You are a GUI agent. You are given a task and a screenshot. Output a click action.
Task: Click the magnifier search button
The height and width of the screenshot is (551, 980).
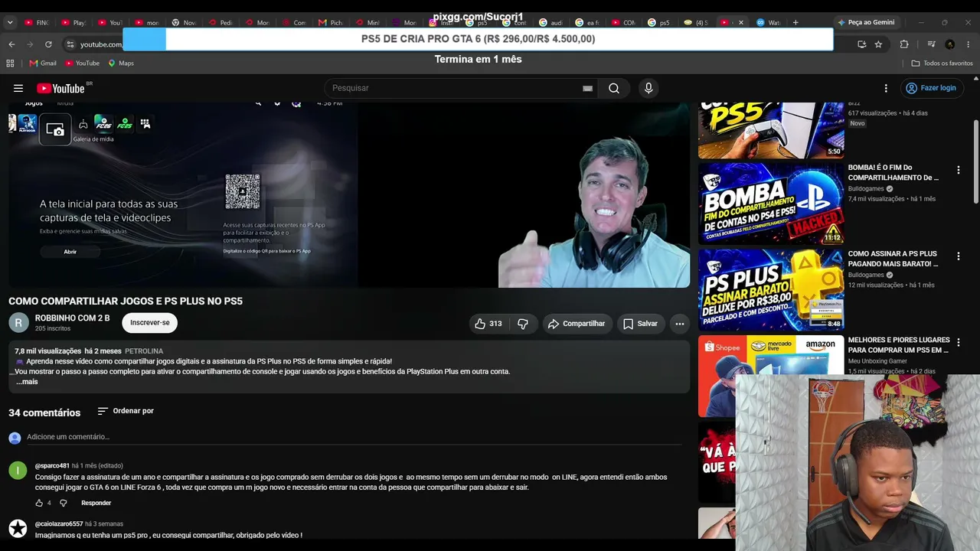click(614, 88)
